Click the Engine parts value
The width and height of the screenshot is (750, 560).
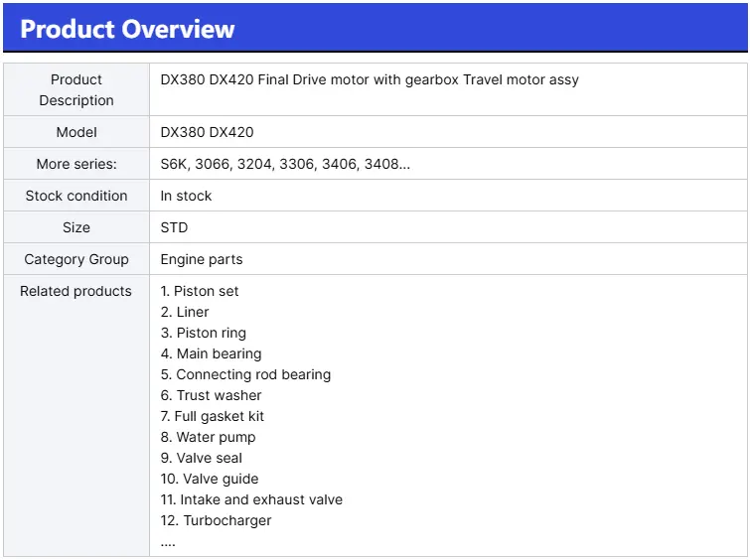coord(202,259)
